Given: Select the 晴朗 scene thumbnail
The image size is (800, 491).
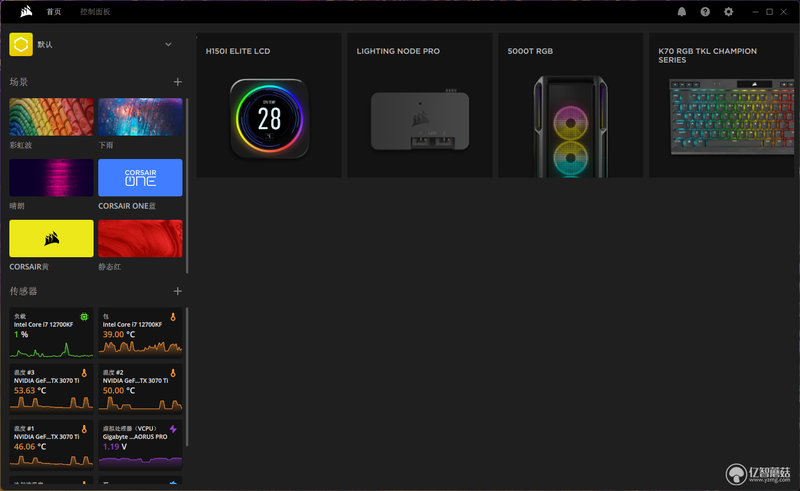Looking at the screenshot, I should pyautogui.click(x=52, y=178).
